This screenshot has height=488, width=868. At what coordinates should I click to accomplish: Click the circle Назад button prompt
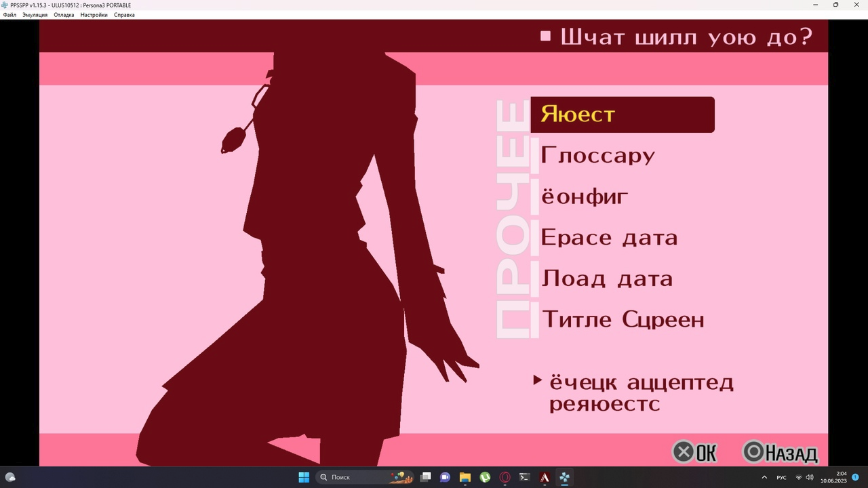click(x=781, y=452)
